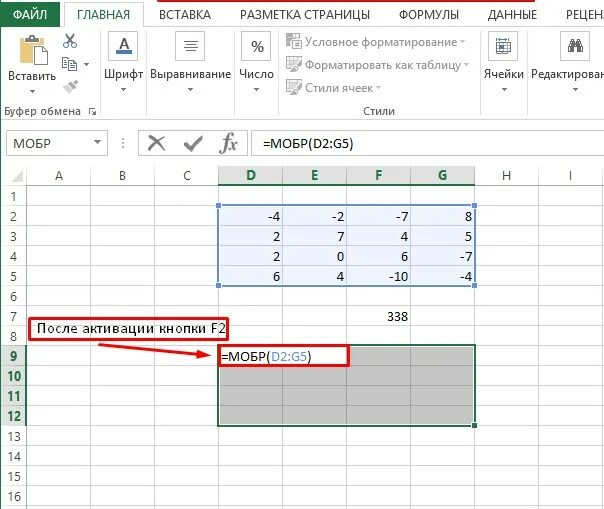Switch to the ГЛАВНАЯ tab

point(103,15)
